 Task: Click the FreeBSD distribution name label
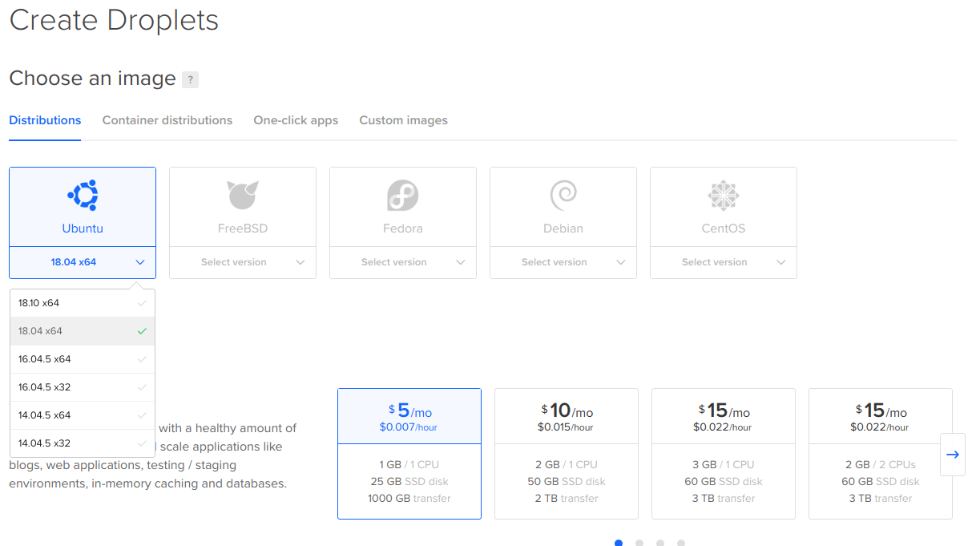[243, 229]
